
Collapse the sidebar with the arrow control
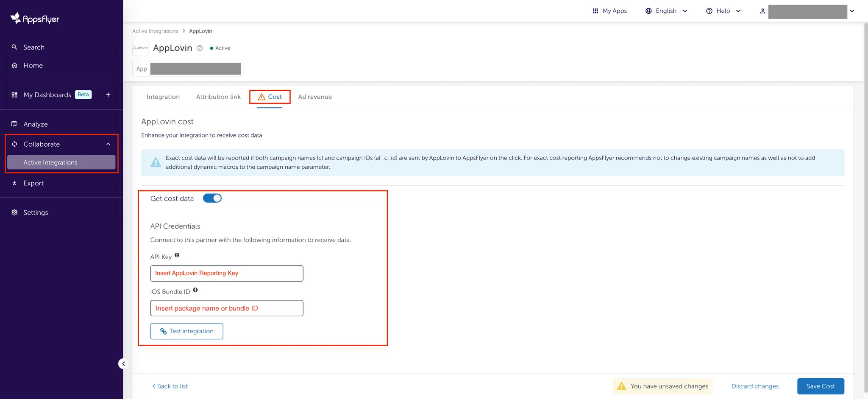(123, 363)
